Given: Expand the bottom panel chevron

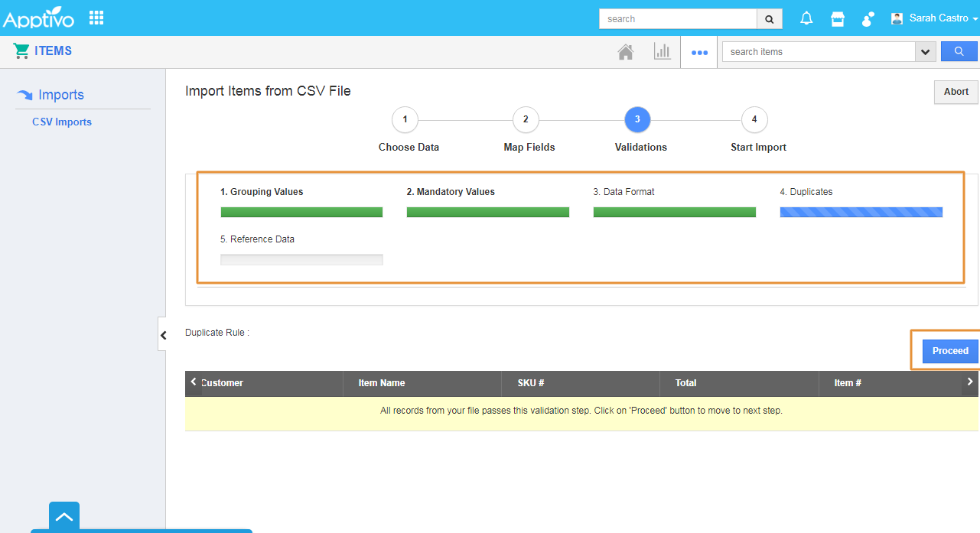Looking at the screenshot, I should pyautogui.click(x=64, y=517).
